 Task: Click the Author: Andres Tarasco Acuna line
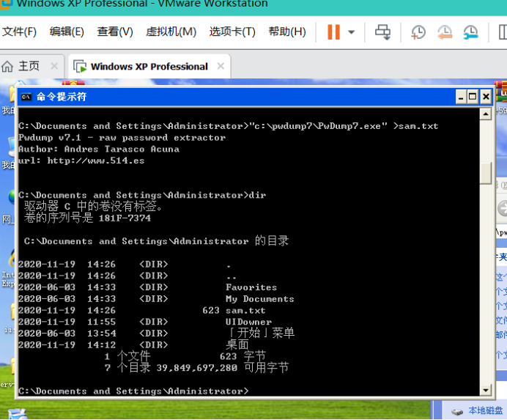point(99,150)
